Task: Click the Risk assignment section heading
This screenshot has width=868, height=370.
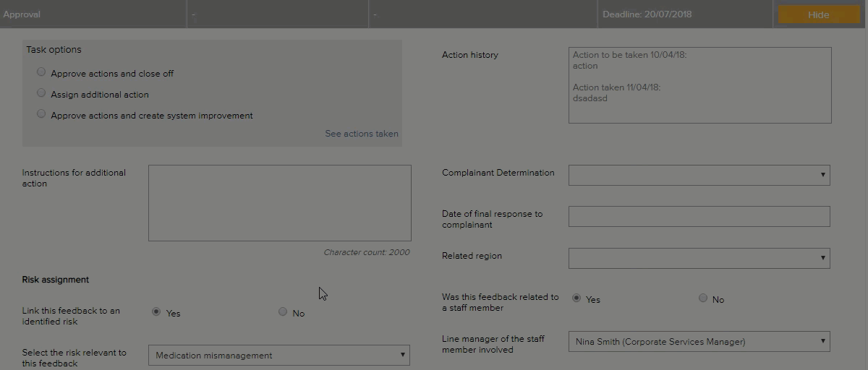Action: pos(56,280)
